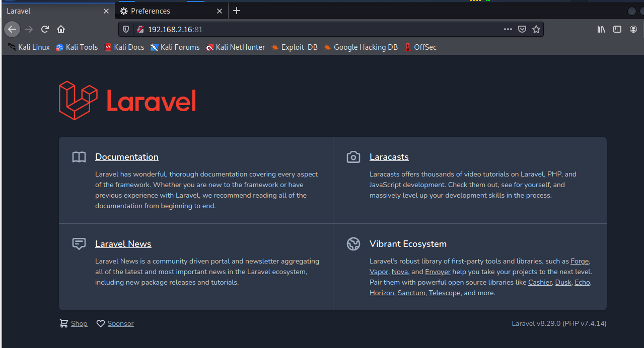Image resolution: width=644 pixels, height=348 pixels.
Task: Follow the Forge link
Action: tap(580, 261)
